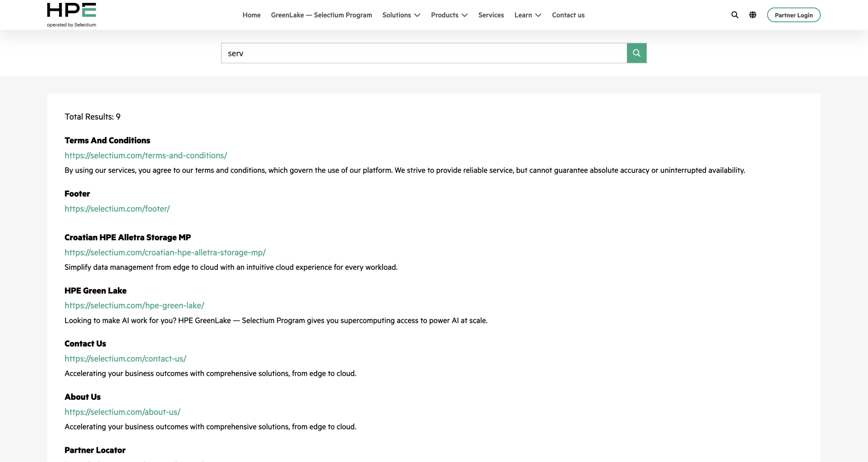Expand the Products dropdown menu
The height and width of the screenshot is (462, 868).
[449, 15]
